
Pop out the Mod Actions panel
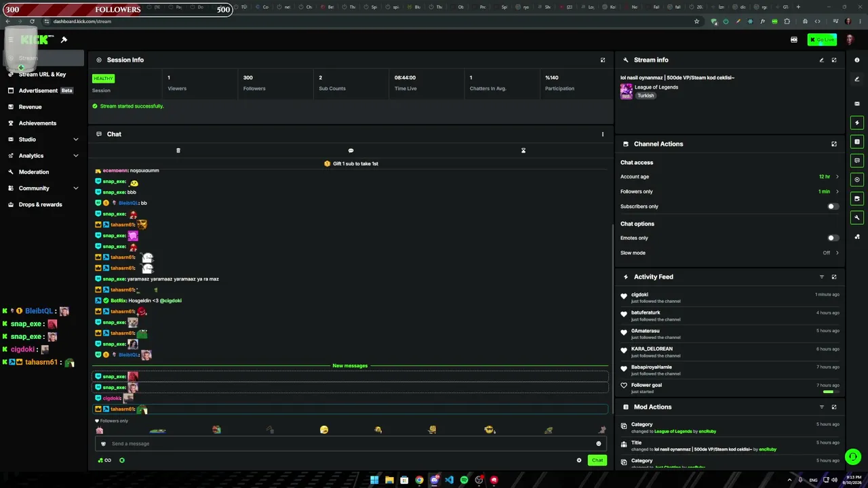[834, 407]
